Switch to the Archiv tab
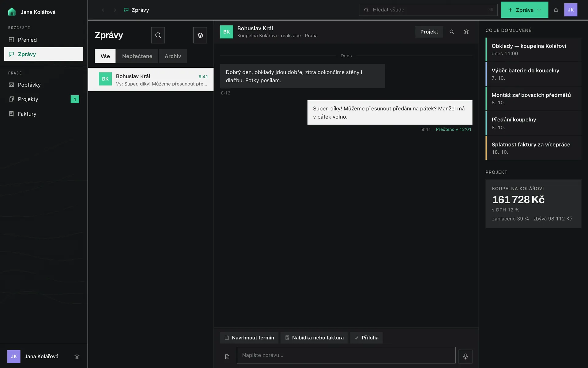The height and width of the screenshot is (368, 588). click(173, 56)
